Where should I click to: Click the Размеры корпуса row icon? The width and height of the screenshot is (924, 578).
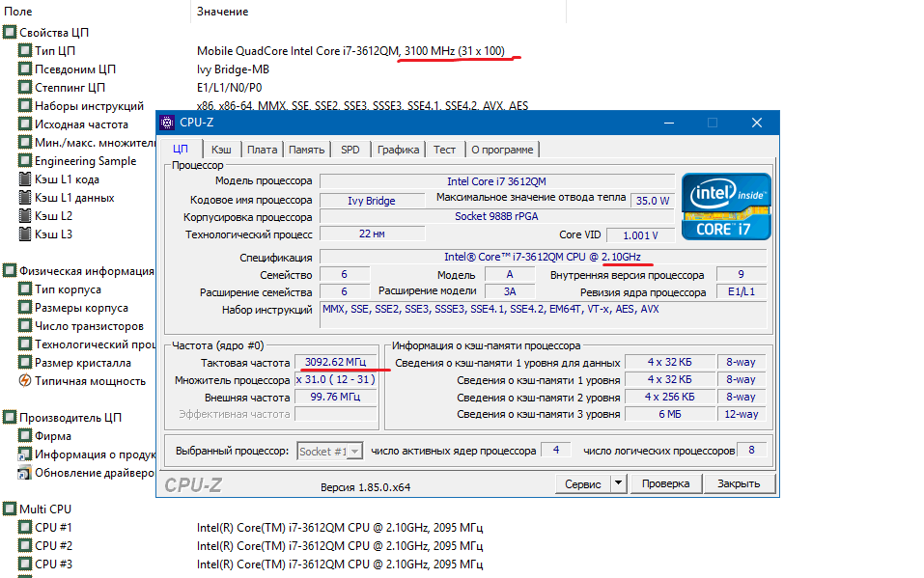[x=25, y=307]
